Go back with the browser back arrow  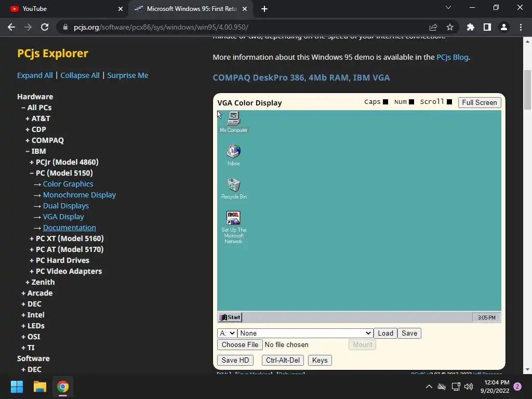11,27
